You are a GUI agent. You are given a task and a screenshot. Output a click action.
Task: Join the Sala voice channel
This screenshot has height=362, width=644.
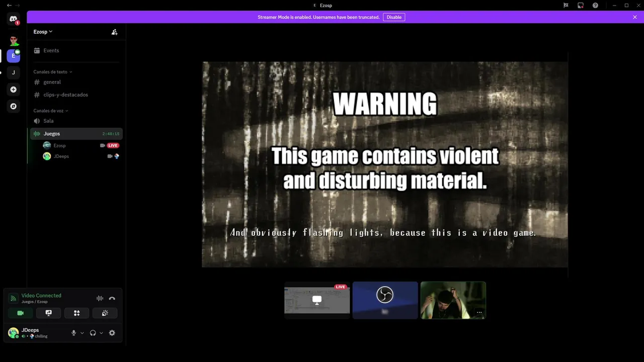point(76,121)
